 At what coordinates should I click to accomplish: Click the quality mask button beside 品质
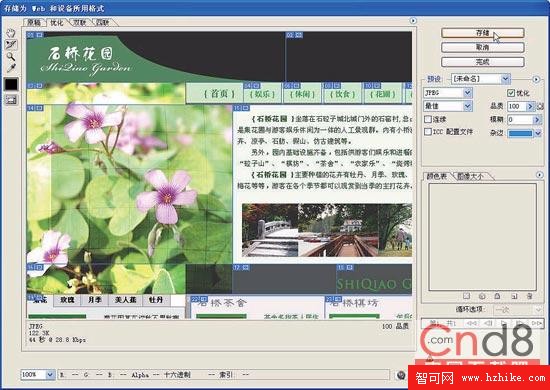[x=540, y=106]
